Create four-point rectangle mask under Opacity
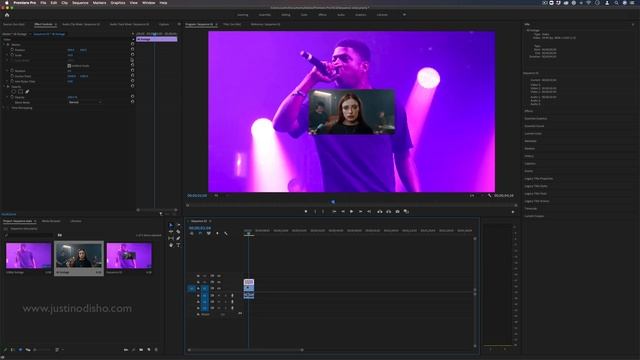 (20, 92)
